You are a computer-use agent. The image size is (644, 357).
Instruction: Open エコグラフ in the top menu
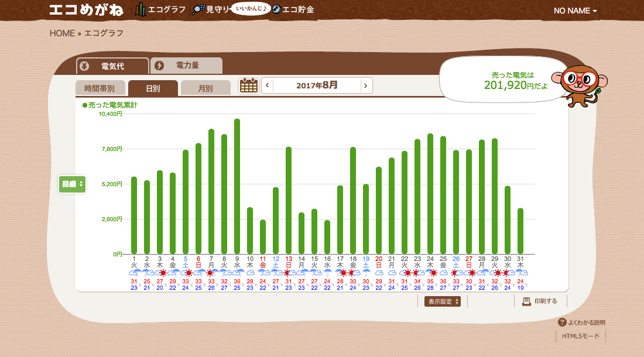click(166, 9)
